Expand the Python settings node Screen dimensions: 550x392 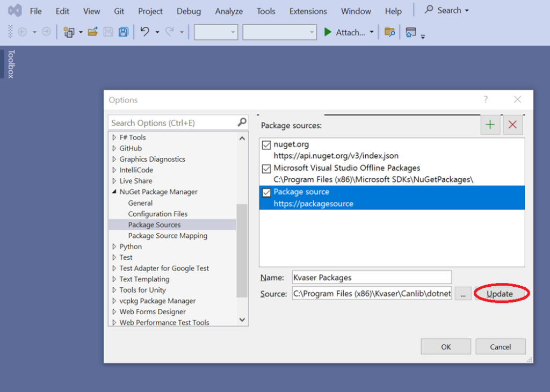(x=114, y=246)
